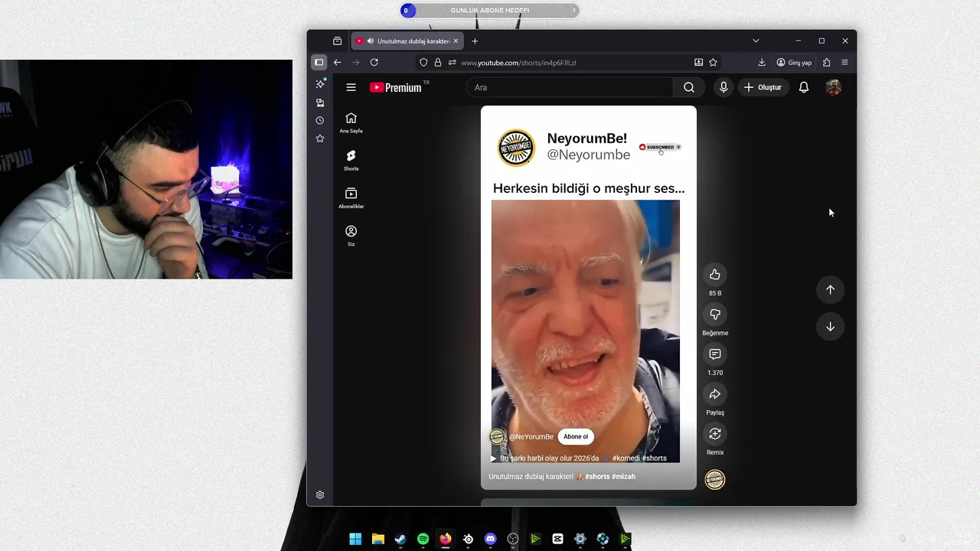Bookmark this page with star
The image size is (980, 551).
coord(713,62)
